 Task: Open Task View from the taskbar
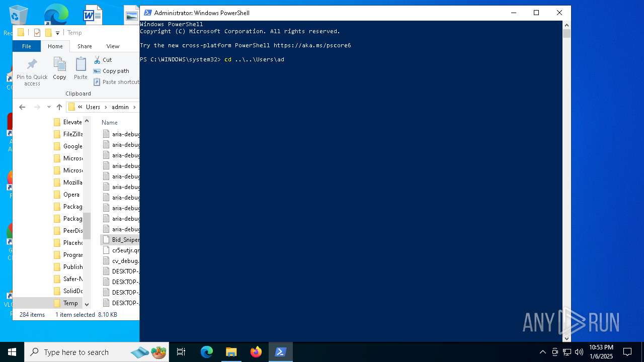click(181, 352)
